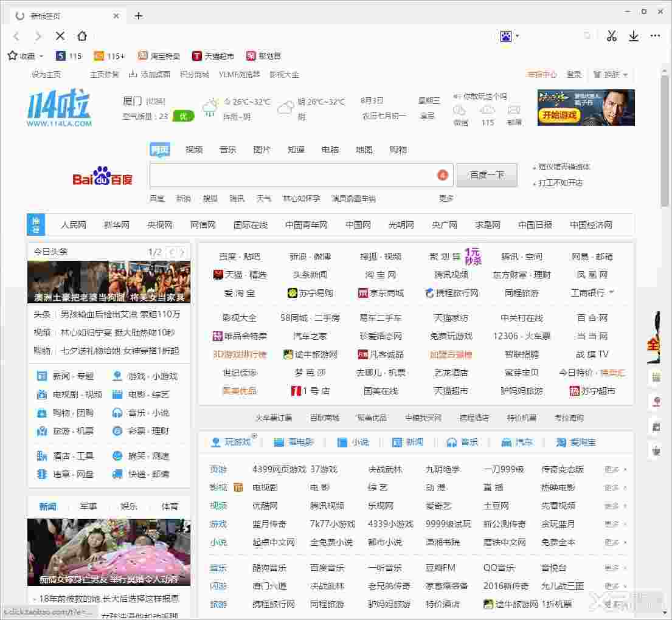Open the 看电影 section tab
Image resolution: width=672 pixels, height=620 pixels.
294,442
